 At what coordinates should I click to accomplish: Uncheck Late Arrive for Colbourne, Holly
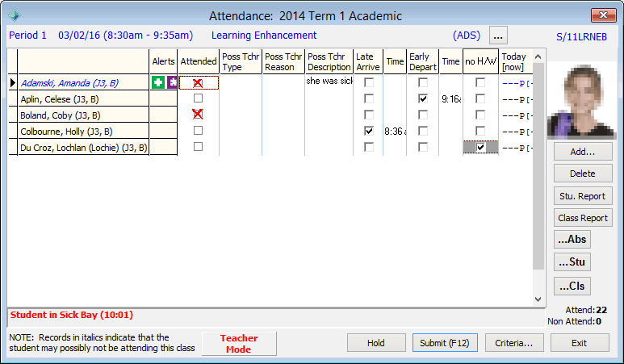click(369, 131)
